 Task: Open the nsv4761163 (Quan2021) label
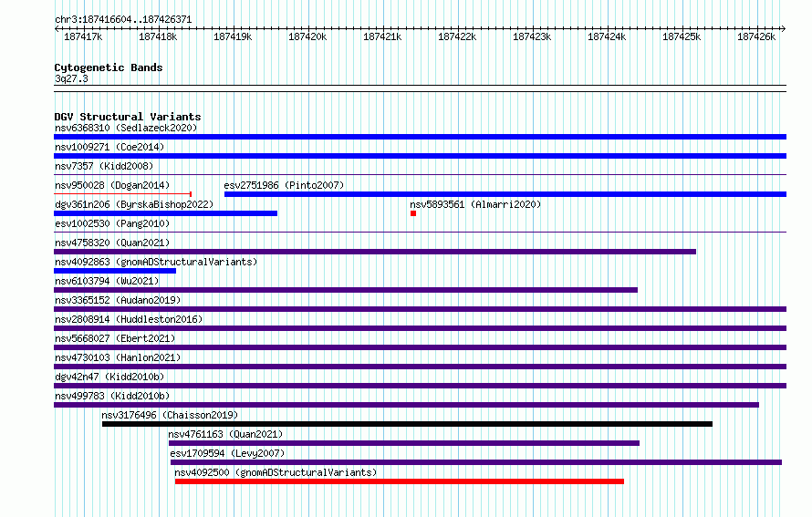tap(225, 434)
